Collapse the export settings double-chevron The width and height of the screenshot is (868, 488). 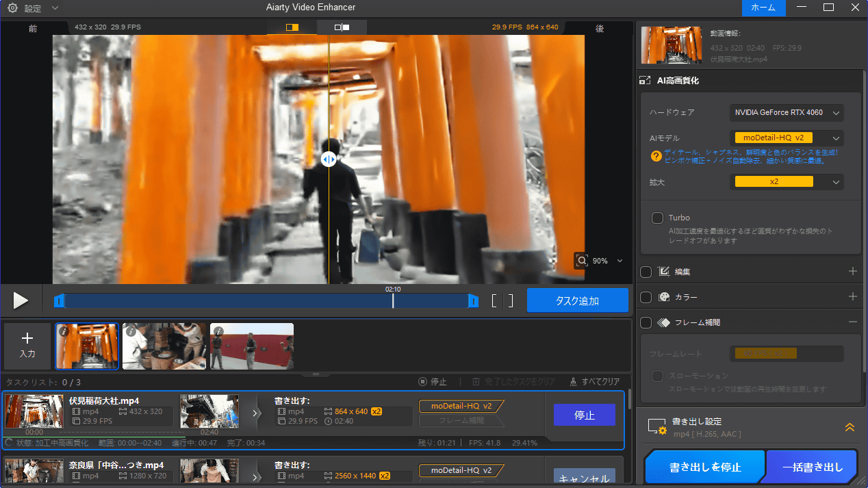(x=850, y=427)
